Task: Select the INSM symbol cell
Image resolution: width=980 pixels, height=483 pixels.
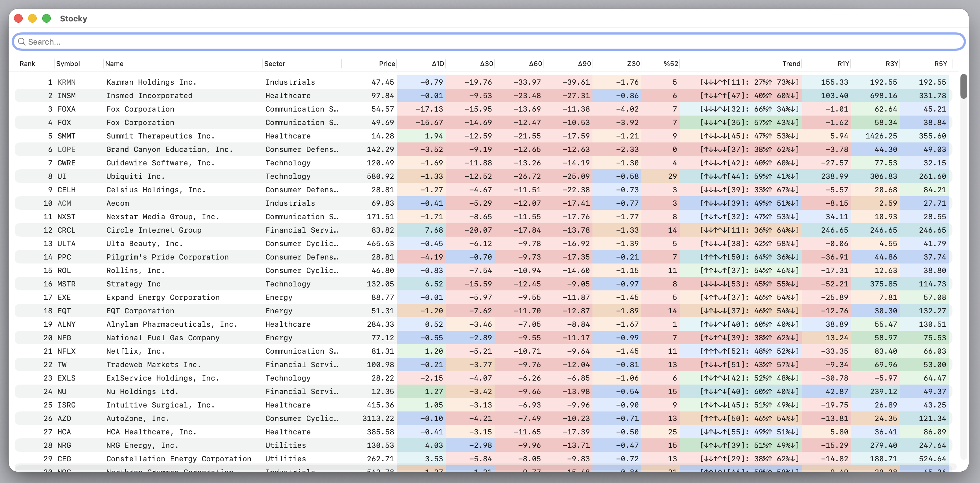Action: [x=67, y=96]
